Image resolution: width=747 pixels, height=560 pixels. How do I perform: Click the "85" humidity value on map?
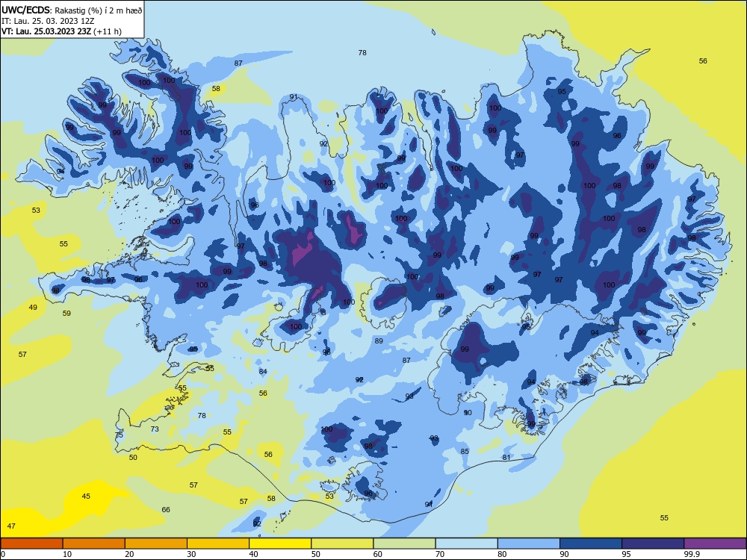pyautogui.click(x=465, y=452)
